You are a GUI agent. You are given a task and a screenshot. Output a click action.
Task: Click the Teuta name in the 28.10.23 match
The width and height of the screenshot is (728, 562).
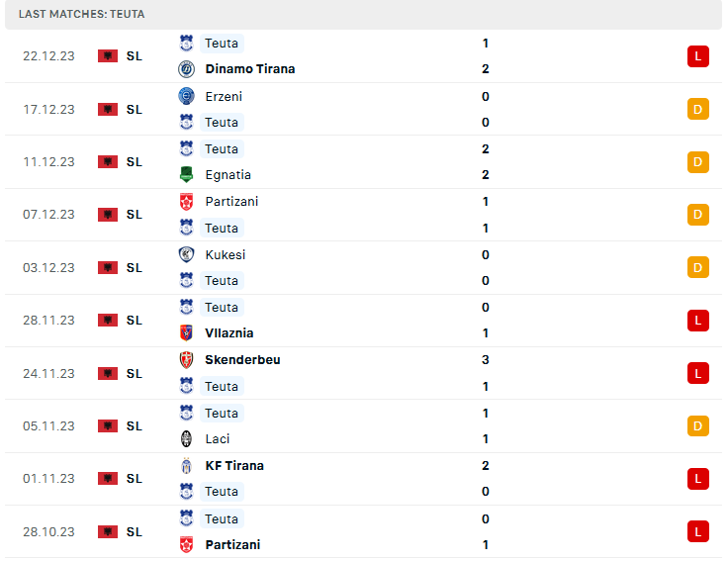[222, 518]
